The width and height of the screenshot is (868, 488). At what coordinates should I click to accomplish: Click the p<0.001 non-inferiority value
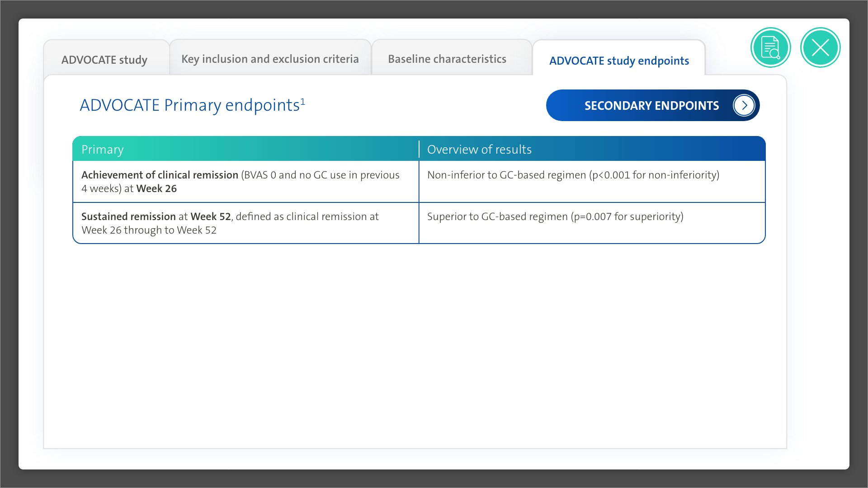point(611,175)
